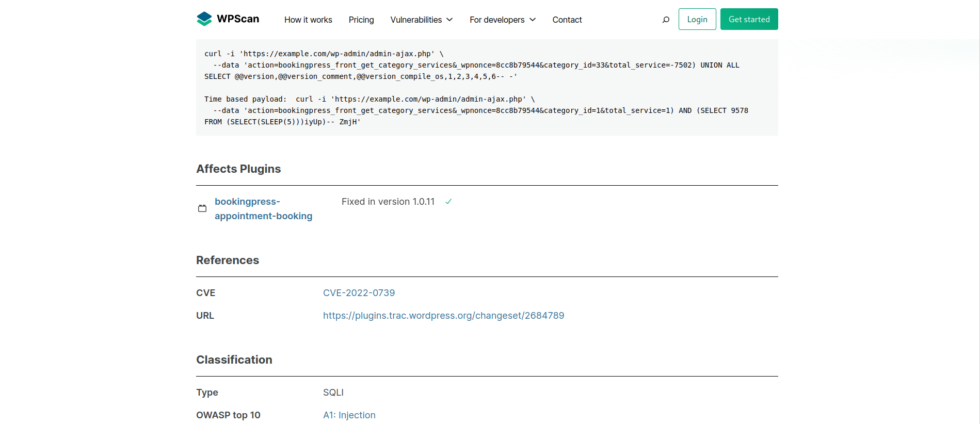Screen dimensions: 980x424
Task: Click the Fixed in version 1.0.11 text
Action: click(388, 202)
